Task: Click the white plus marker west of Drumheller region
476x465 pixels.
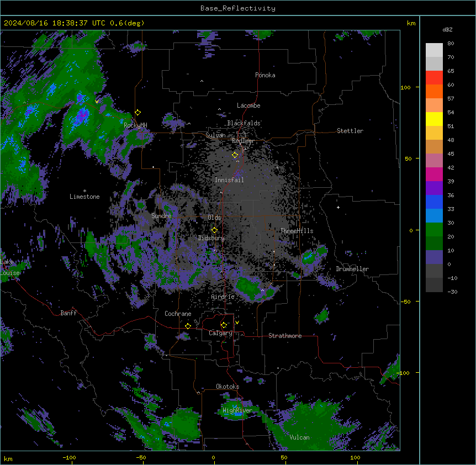Action: [338, 207]
